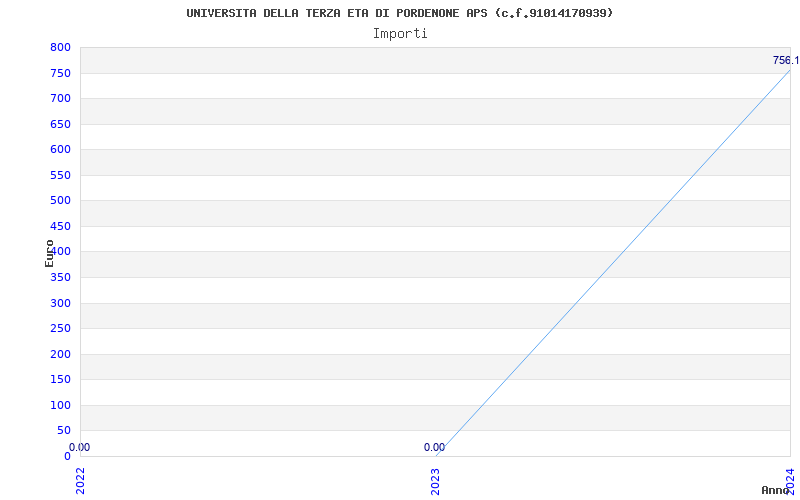Image resolution: width=800 pixels, height=500 pixels.
Task: Click the 600 y-axis tick label
Action: 60,149
